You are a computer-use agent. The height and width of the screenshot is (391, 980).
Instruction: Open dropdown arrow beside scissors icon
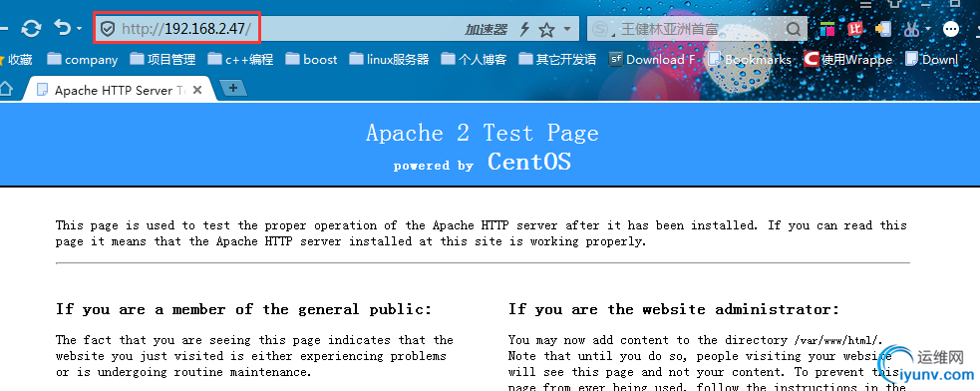tap(928, 29)
